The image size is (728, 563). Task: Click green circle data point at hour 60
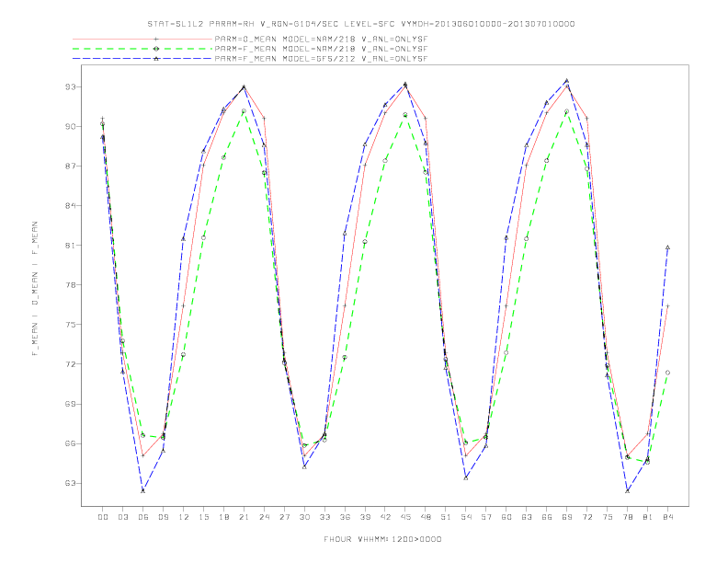(506, 353)
